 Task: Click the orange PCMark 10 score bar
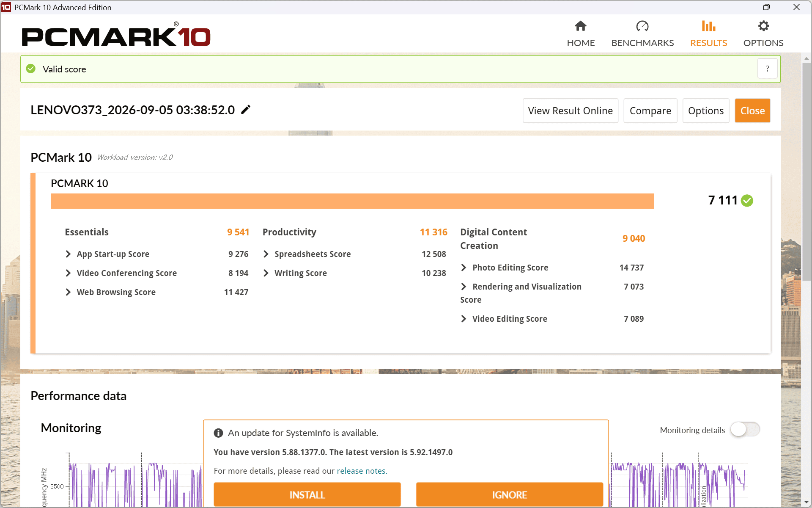pyautogui.click(x=352, y=201)
